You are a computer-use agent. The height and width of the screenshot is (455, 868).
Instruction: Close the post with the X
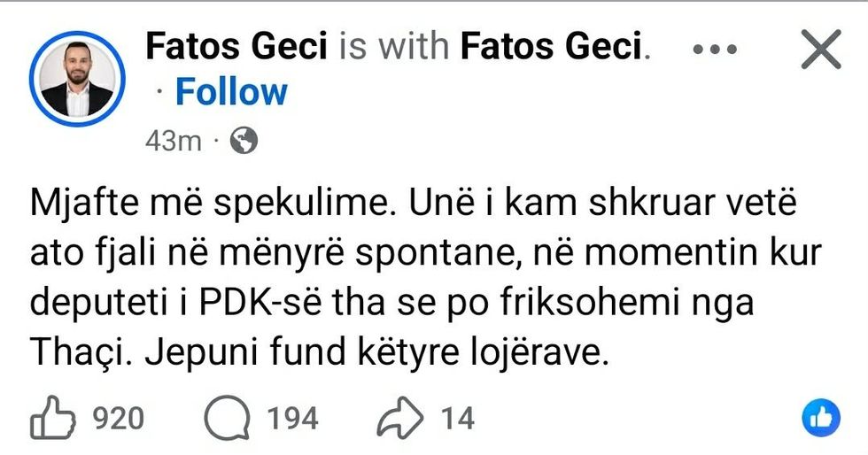tap(820, 49)
